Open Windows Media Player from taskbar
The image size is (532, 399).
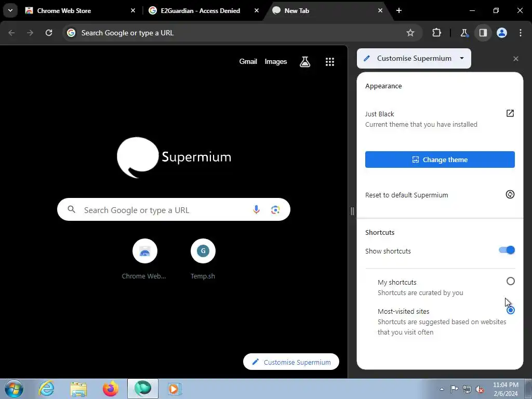tap(175, 389)
